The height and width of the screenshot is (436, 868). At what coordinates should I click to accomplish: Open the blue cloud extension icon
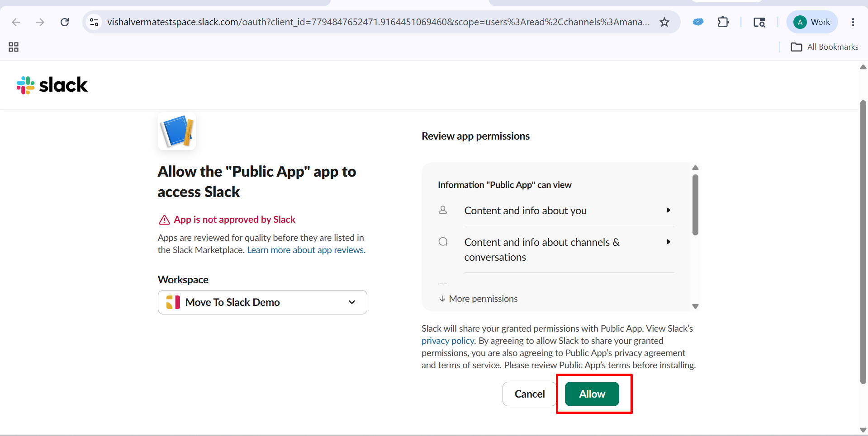click(698, 22)
